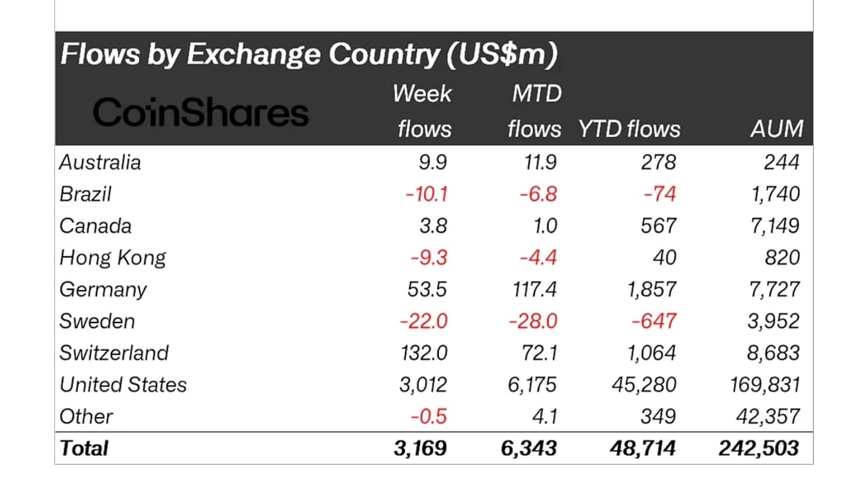868x490 pixels.
Task: Select Germany's MTD flows value 117.4
Action: click(x=531, y=289)
